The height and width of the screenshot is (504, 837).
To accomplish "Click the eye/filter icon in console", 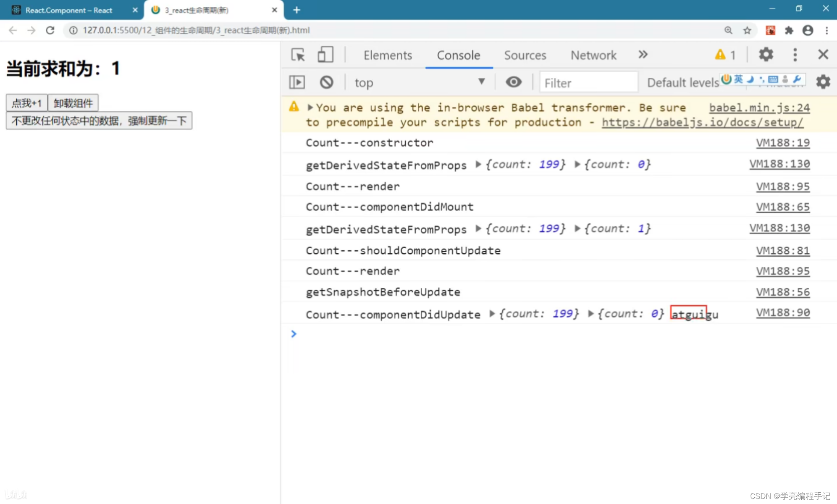I will 513,81.
